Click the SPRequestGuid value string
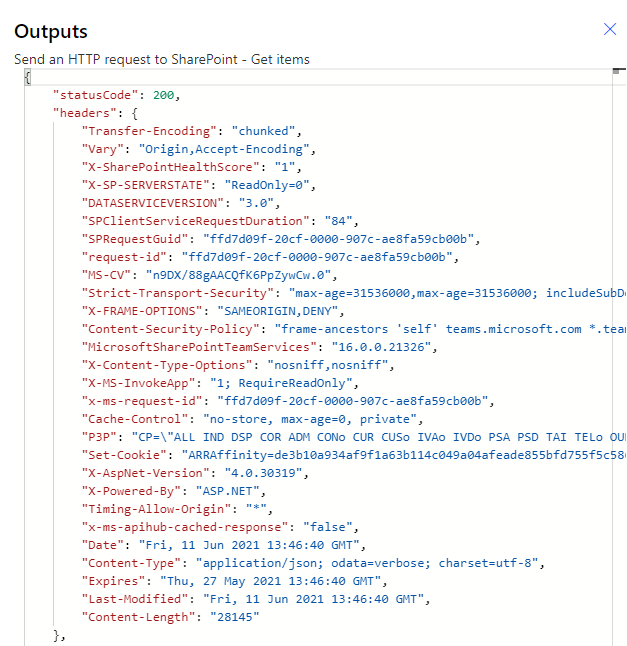627x646 pixels. coord(341,239)
